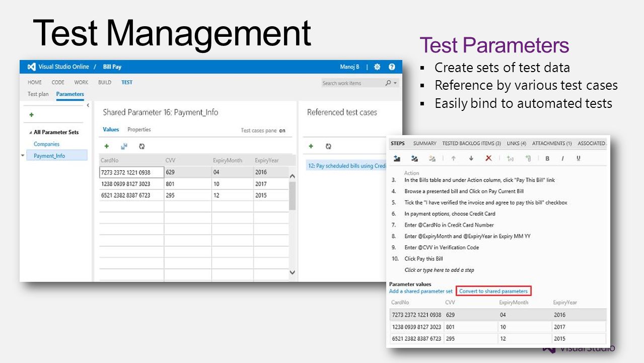Open search options dropdown arrow

(395, 83)
